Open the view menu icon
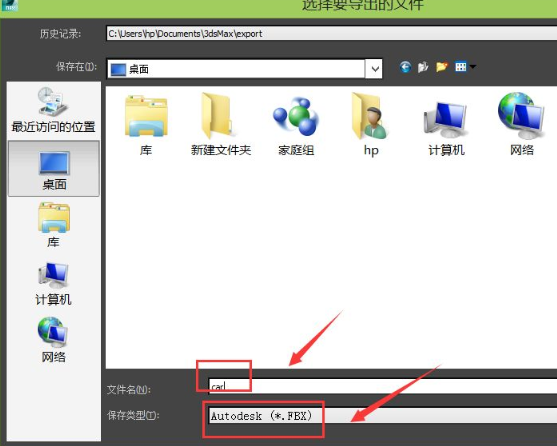Image resolution: width=557 pixels, height=446 pixels. (465, 67)
